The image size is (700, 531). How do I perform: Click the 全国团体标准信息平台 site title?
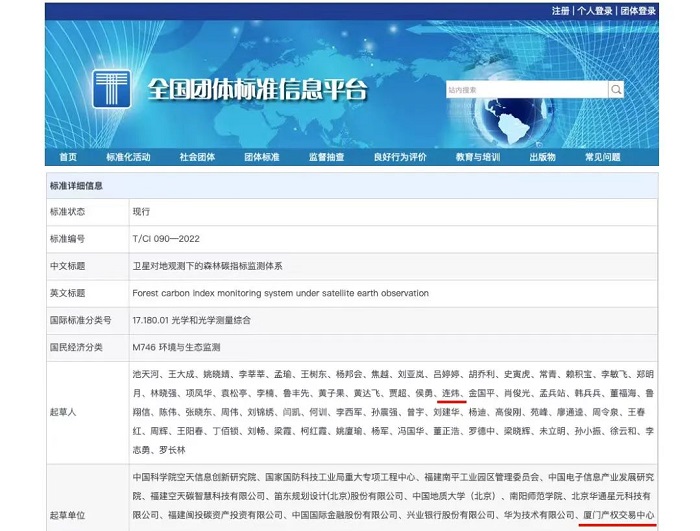point(257,90)
